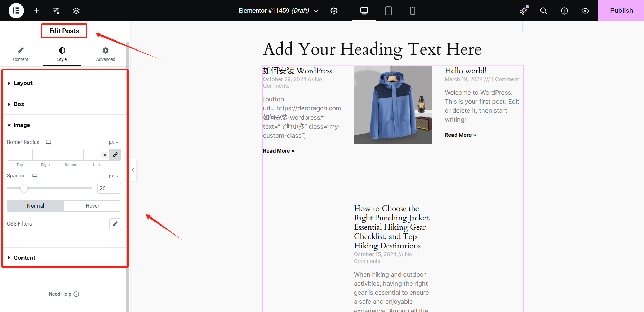Screen dimensions: 644x312
Task: Click the Elementor logo menu icon
Action: (16, 11)
